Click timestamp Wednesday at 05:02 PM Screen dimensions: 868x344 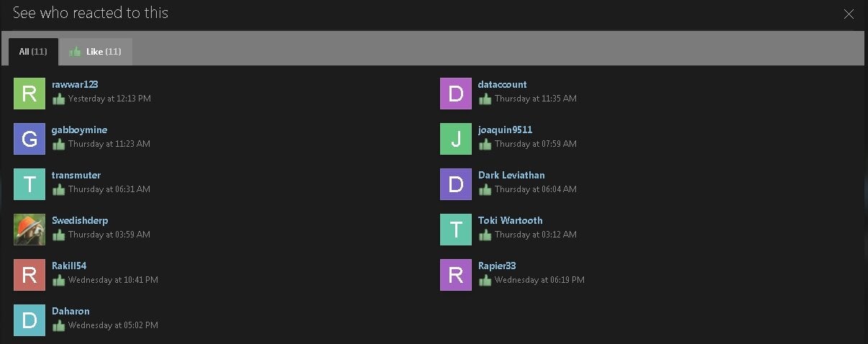tap(113, 325)
